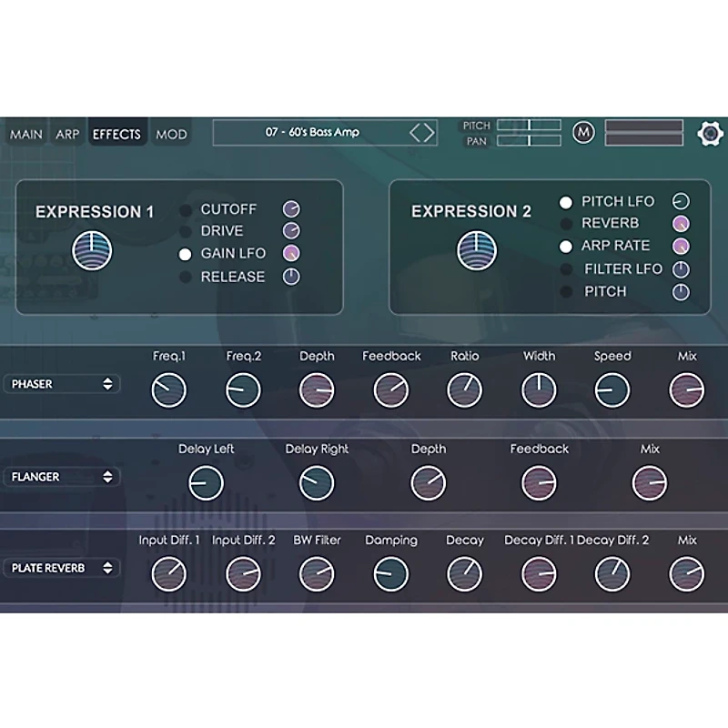Open the ARP tab
The width and height of the screenshot is (728, 728).
tap(67, 134)
